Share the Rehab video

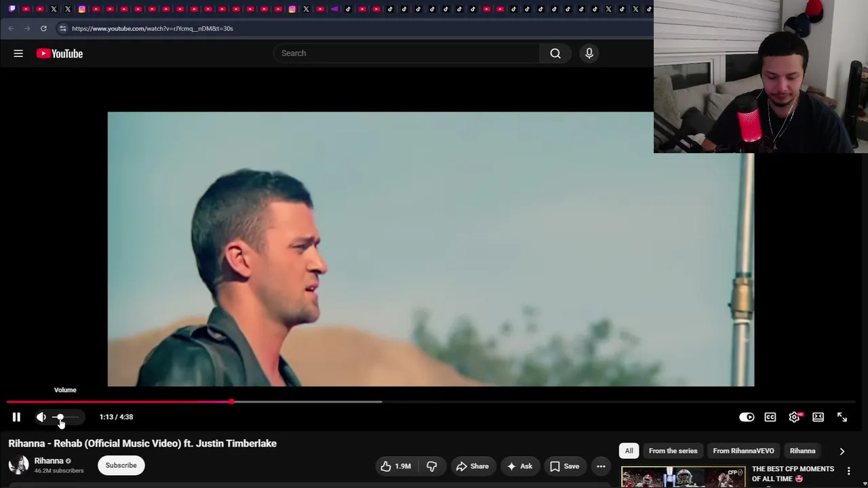(472, 466)
